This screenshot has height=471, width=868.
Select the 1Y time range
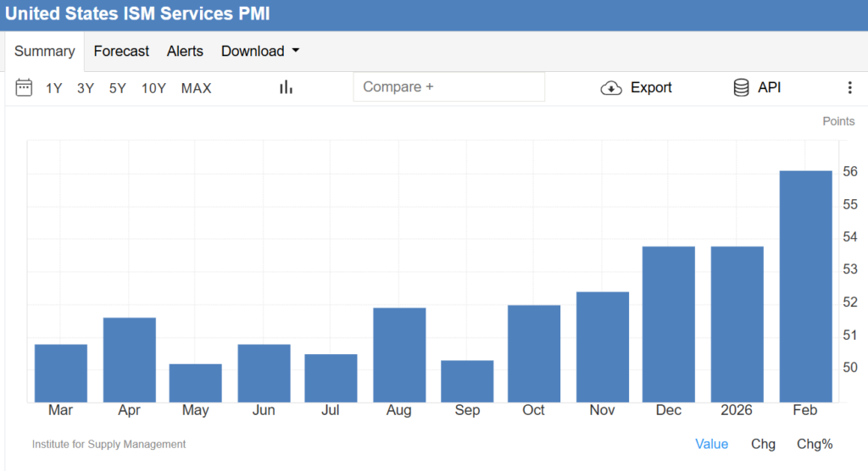(x=54, y=88)
